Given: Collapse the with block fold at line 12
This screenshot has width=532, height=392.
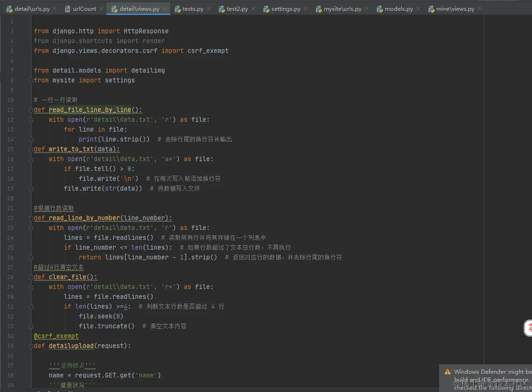Looking at the screenshot, I should [x=31, y=120].
